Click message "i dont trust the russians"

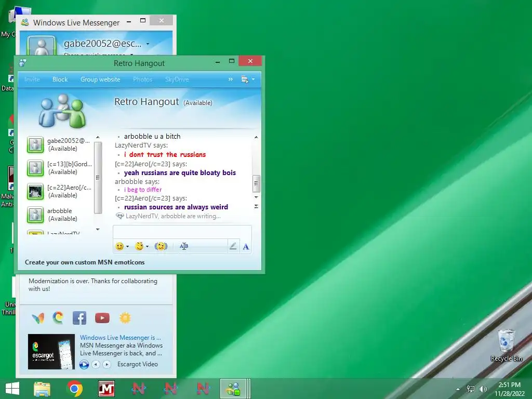pos(165,154)
